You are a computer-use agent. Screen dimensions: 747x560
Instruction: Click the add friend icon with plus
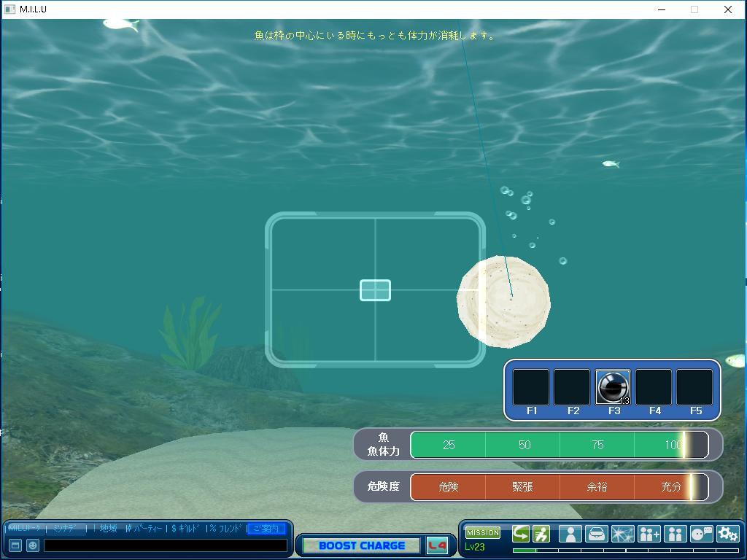point(649,534)
